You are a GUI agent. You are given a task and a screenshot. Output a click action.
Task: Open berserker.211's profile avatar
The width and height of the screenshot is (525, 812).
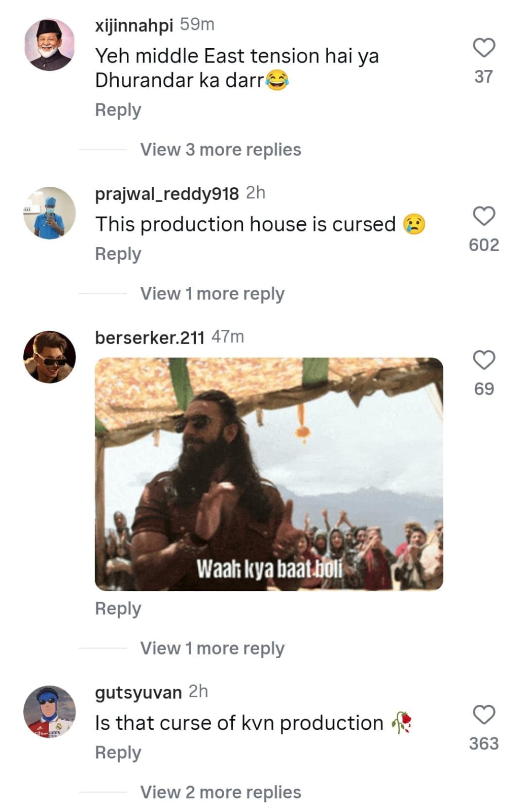[50, 357]
